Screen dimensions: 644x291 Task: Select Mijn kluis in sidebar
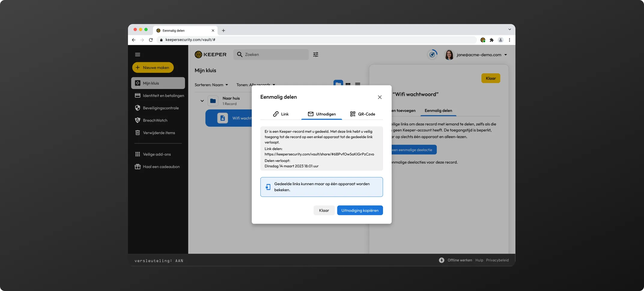(x=158, y=83)
